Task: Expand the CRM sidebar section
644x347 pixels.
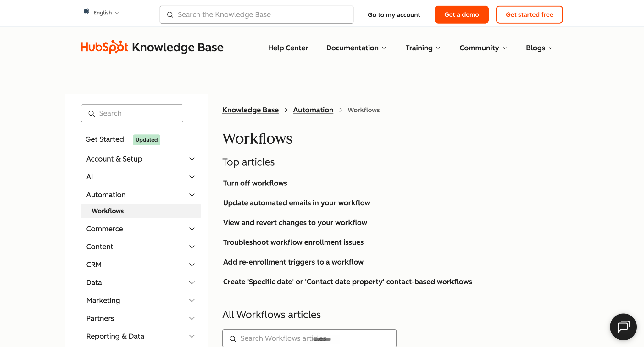Action: pos(141,265)
